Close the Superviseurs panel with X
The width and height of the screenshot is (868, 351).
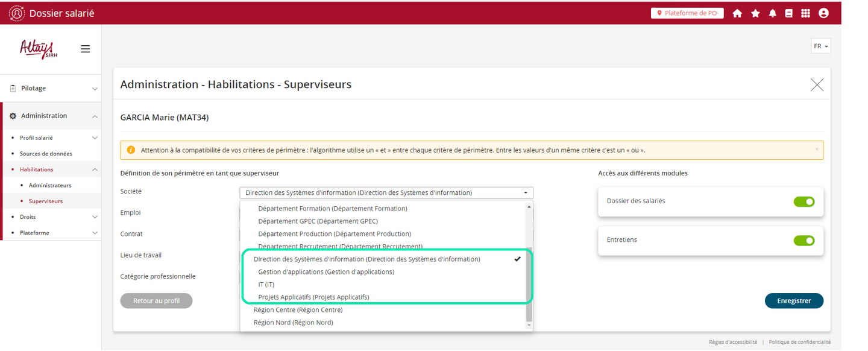click(817, 85)
